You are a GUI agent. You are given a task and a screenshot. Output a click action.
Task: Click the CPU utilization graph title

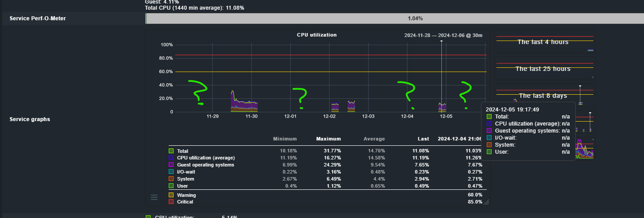tap(317, 35)
